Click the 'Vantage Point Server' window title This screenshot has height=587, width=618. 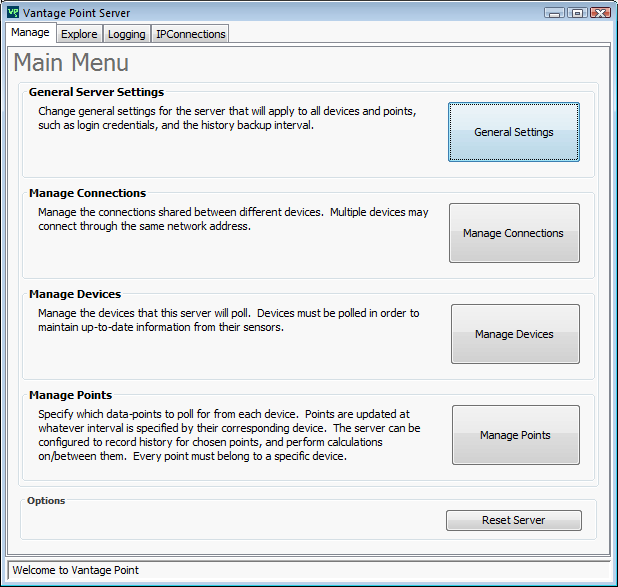point(76,13)
